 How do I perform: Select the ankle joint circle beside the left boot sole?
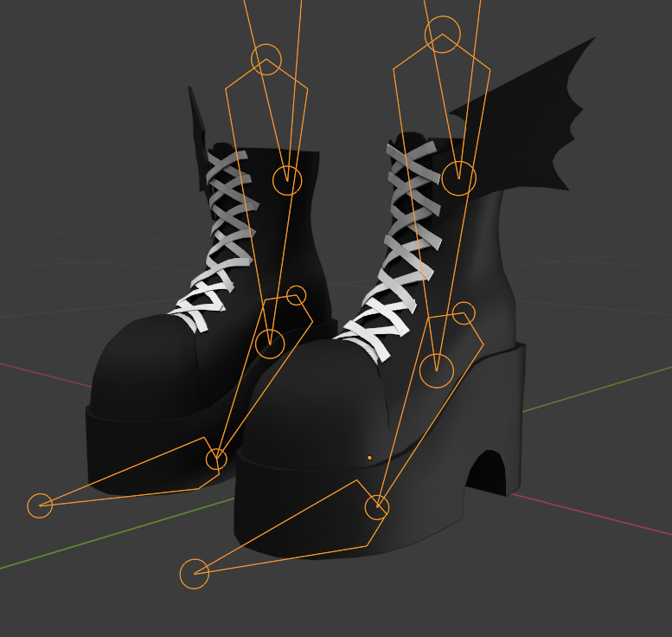pyautogui.click(x=216, y=459)
